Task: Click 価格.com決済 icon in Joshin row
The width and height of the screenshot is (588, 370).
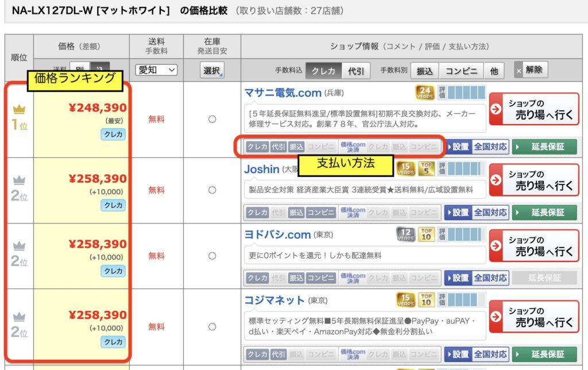Action: (353, 213)
